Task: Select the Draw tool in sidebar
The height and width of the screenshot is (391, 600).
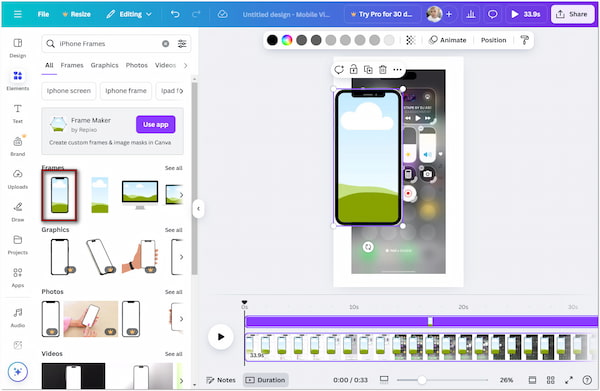Action: pyautogui.click(x=18, y=212)
